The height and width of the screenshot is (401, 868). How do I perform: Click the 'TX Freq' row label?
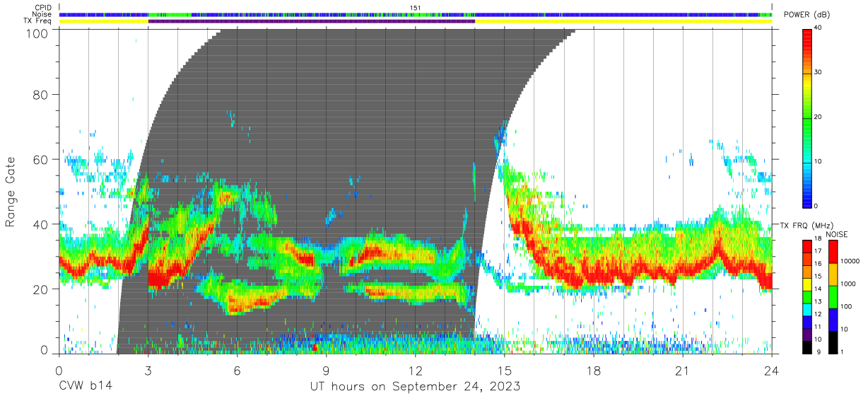[38, 21]
